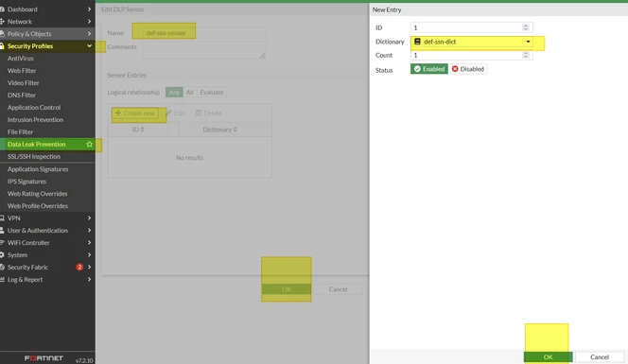Set Status to Enabled
628x364 pixels.
click(429, 69)
